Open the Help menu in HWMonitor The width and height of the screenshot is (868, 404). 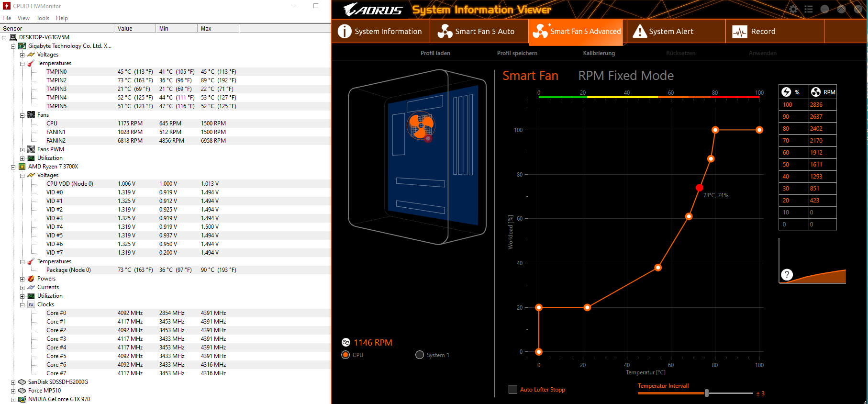[62, 18]
